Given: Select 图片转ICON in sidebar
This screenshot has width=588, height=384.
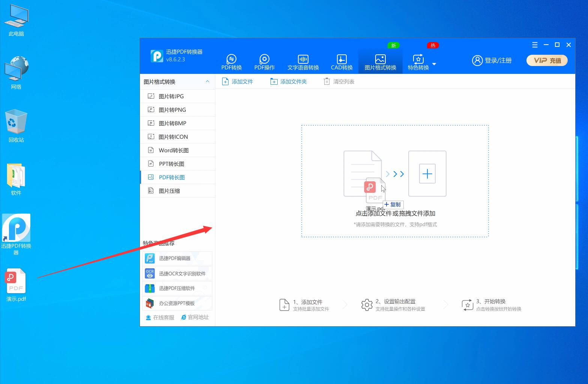Looking at the screenshot, I should (x=177, y=136).
